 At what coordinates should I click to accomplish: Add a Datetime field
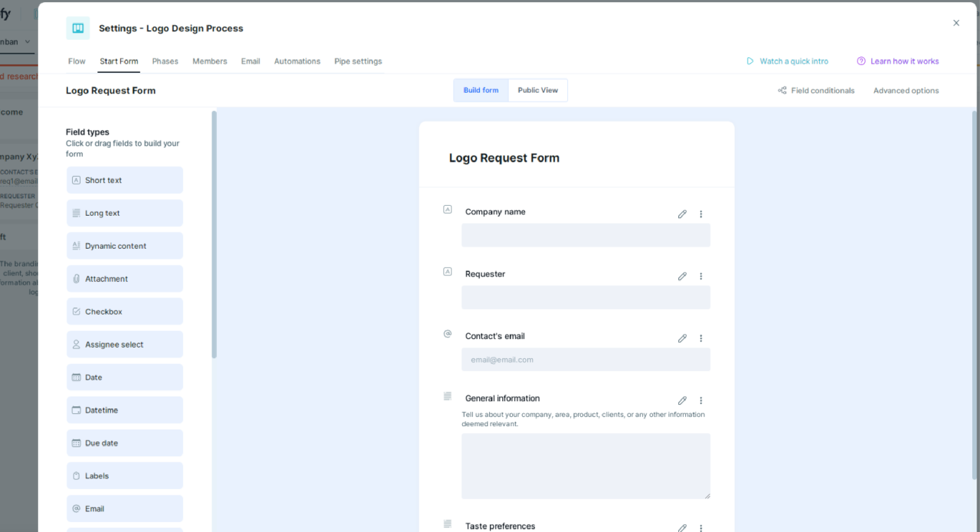point(125,410)
